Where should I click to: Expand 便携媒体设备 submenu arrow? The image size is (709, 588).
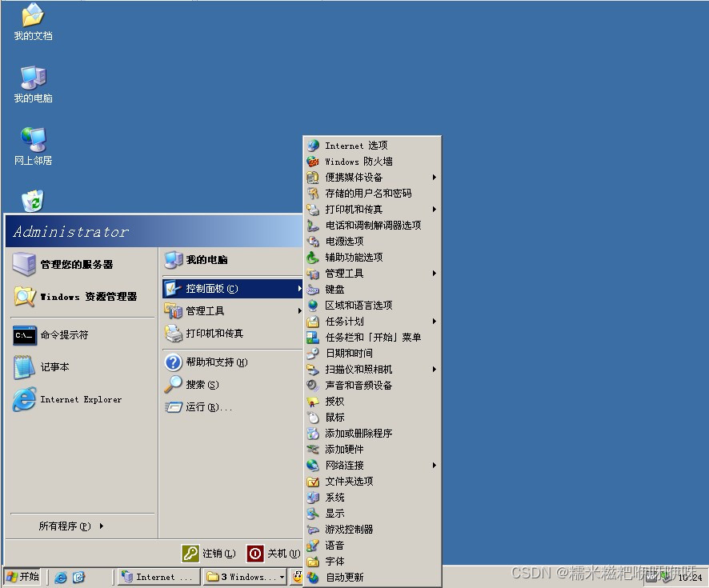(434, 177)
